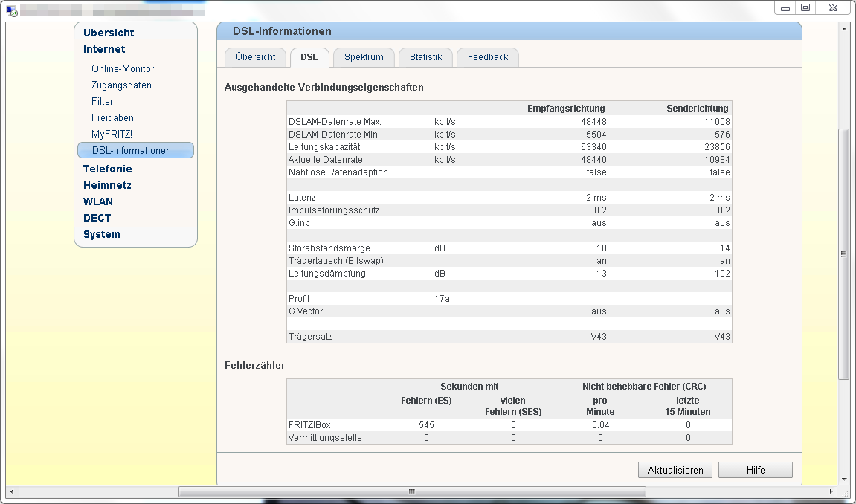Click the Hilfe button
The width and height of the screenshot is (856, 504).
(755, 470)
